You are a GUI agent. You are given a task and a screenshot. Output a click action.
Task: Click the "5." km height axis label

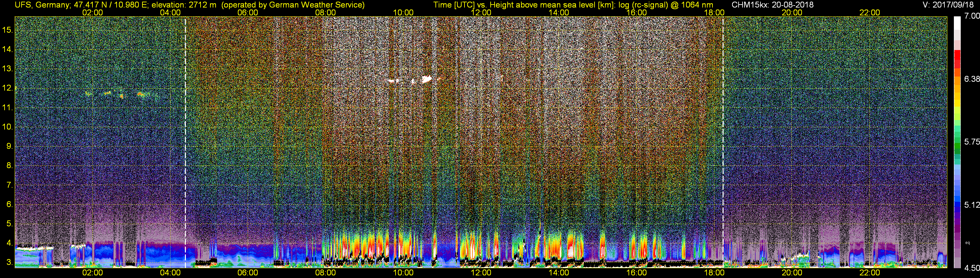click(x=9, y=223)
